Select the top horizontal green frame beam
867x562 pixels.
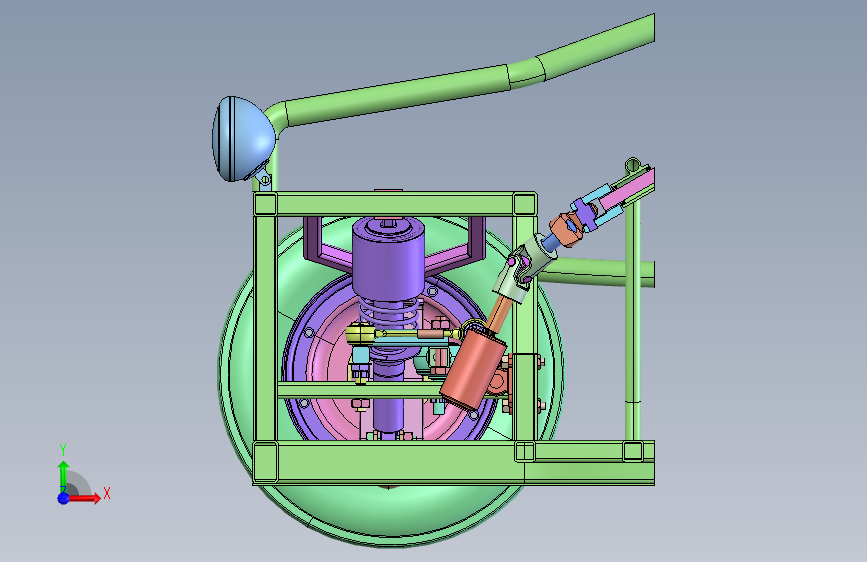394,204
